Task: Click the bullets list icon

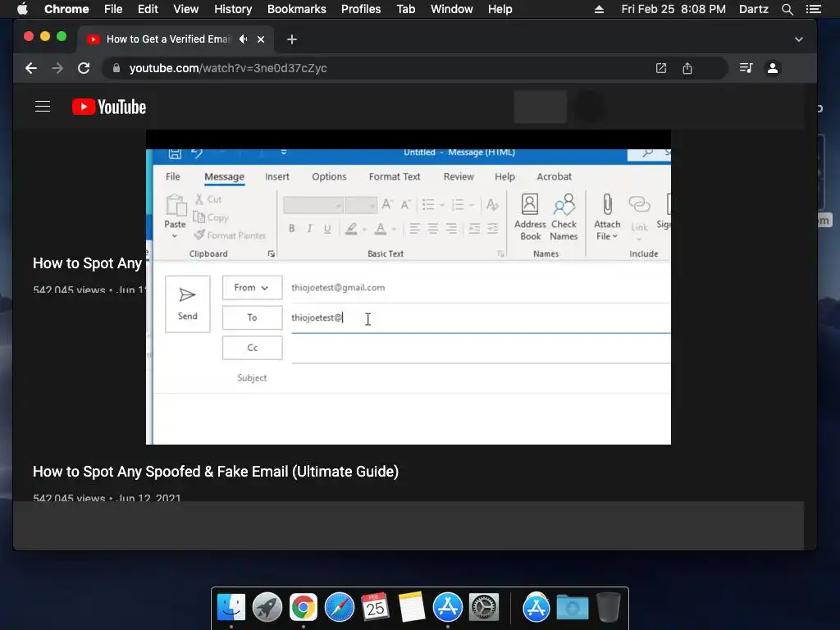Action: click(x=428, y=204)
